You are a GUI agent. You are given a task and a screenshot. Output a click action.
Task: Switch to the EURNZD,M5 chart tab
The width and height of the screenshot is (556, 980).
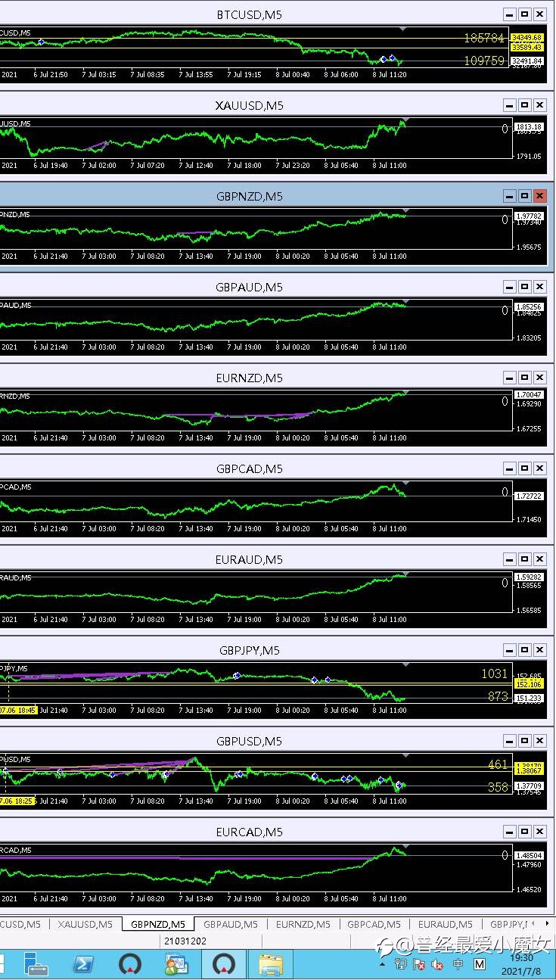(x=303, y=924)
